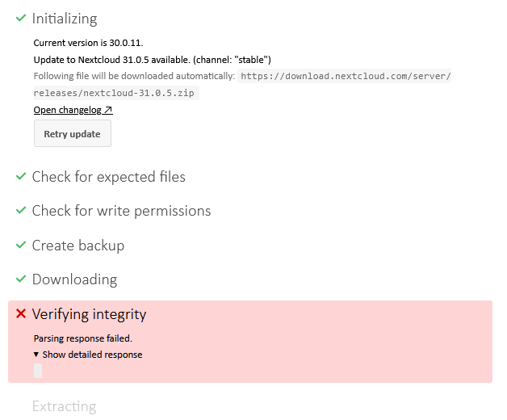507x420 pixels.
Task: Click the empty detailed response box
Action: 38,371
